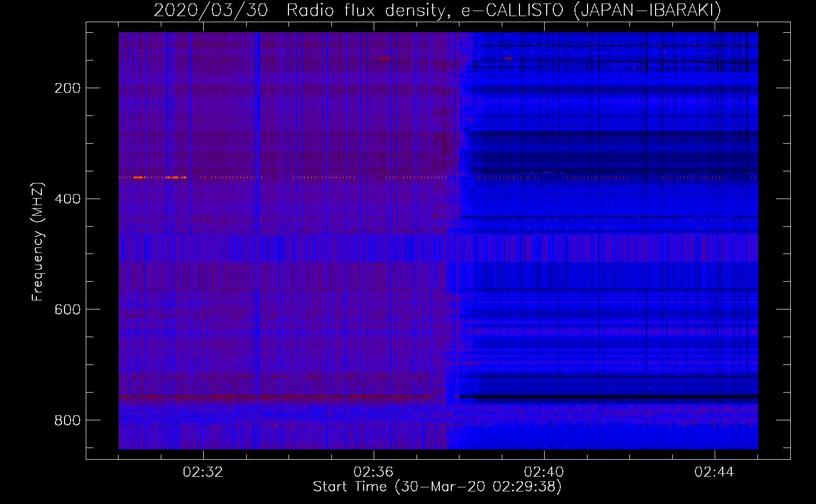Screen dimensions: 816x504
Task: Click the 600 frequency tick label
Action: point(68,309)
